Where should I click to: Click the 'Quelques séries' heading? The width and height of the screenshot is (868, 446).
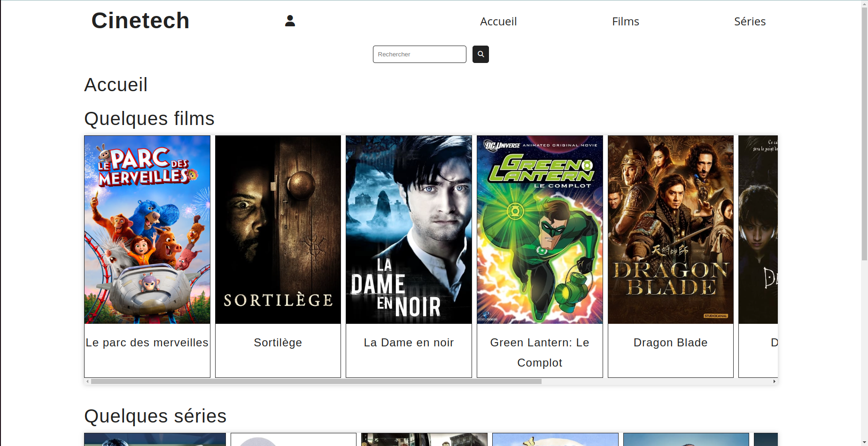click(x=155, y=416)
